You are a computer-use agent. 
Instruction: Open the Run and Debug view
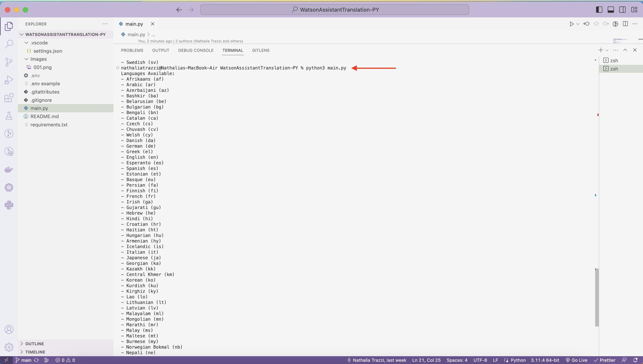coord(9,80)
